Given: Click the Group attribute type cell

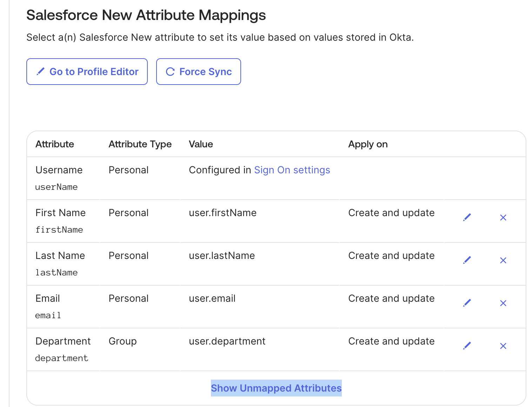Looking at the screenshot, I should tap(122, 341).
